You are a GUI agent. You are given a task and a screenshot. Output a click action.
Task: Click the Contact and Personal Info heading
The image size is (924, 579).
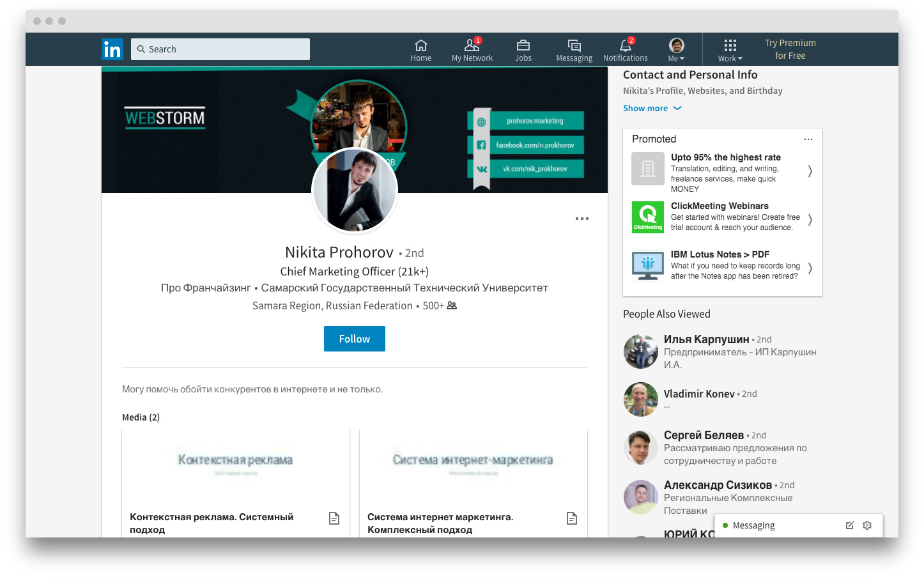[690, 75]
